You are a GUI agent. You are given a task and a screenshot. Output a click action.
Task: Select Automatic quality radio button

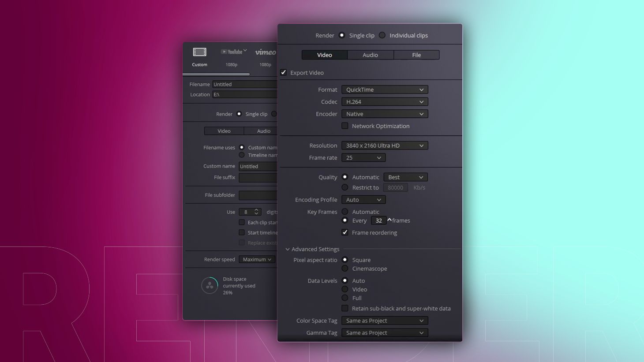[x=345, y=177]
